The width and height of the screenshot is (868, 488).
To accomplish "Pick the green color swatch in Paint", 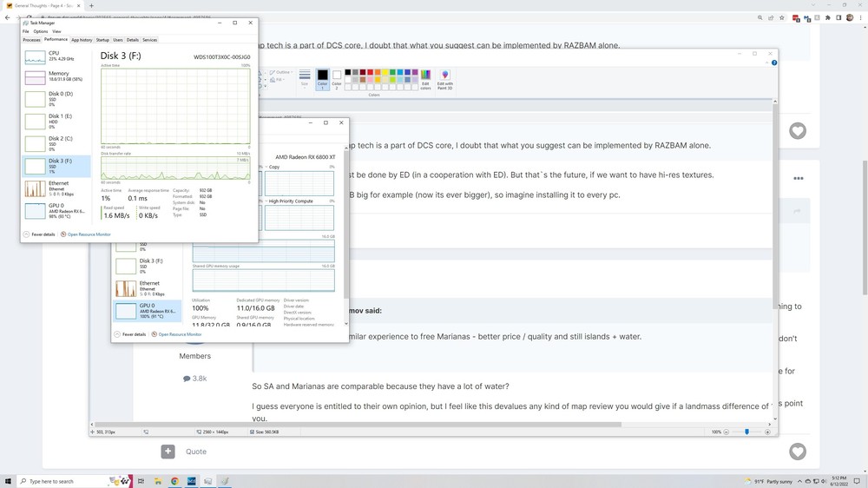I will pos(392,72).
